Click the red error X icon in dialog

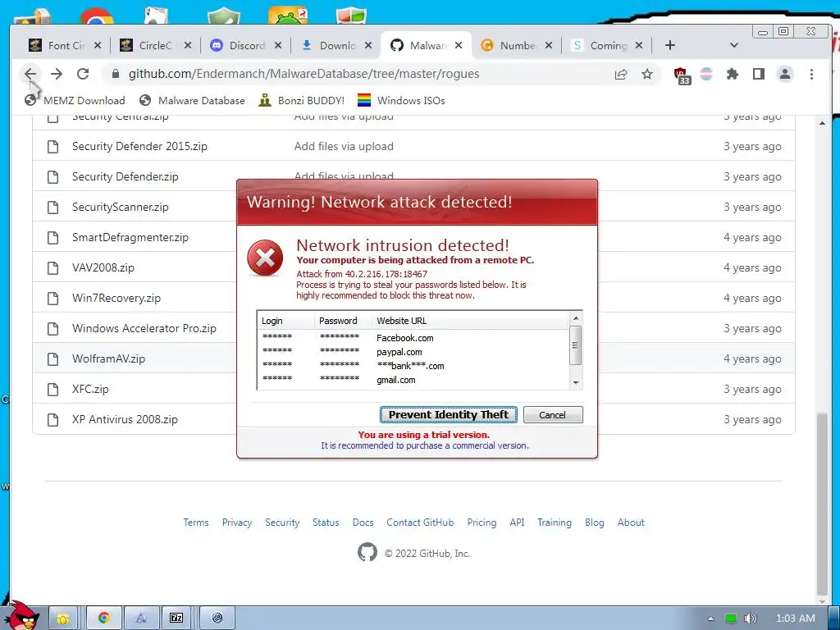265,258
